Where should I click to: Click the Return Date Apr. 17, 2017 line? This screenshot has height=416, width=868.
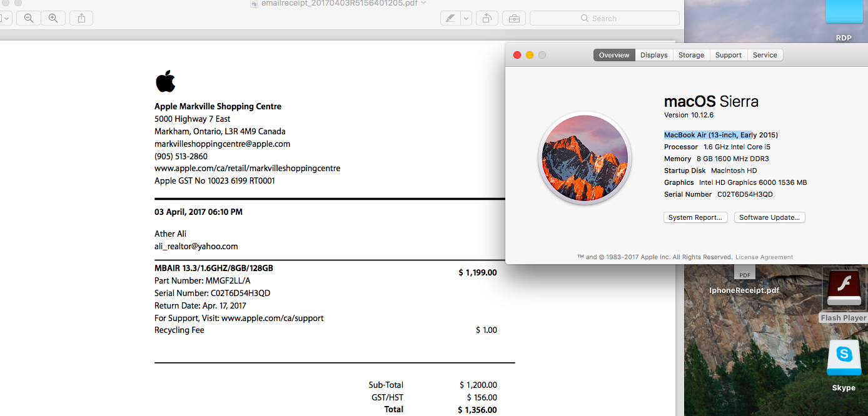click(x=201, y=305)
